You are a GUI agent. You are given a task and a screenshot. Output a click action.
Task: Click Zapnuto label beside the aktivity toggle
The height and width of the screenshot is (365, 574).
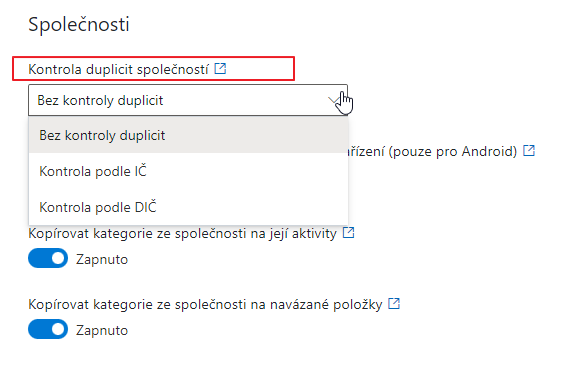tap(102, 259)
